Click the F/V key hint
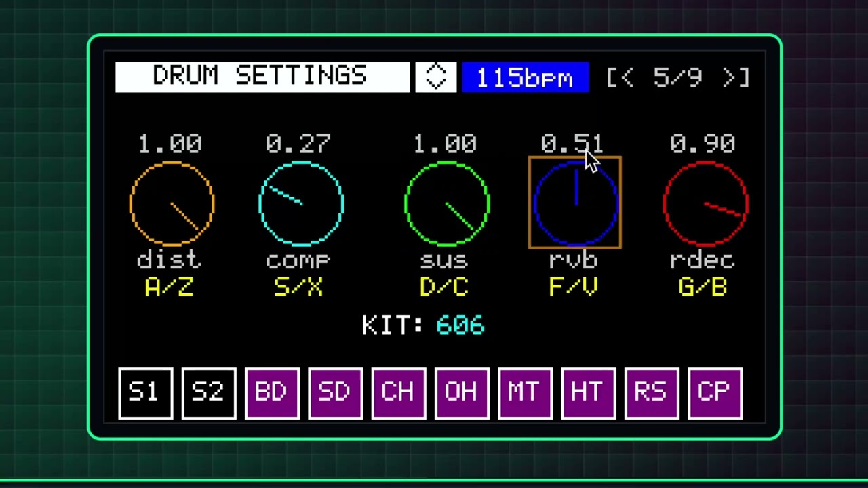Image resolution: width=868 pixels, height=488 pixels. point(574,288)
